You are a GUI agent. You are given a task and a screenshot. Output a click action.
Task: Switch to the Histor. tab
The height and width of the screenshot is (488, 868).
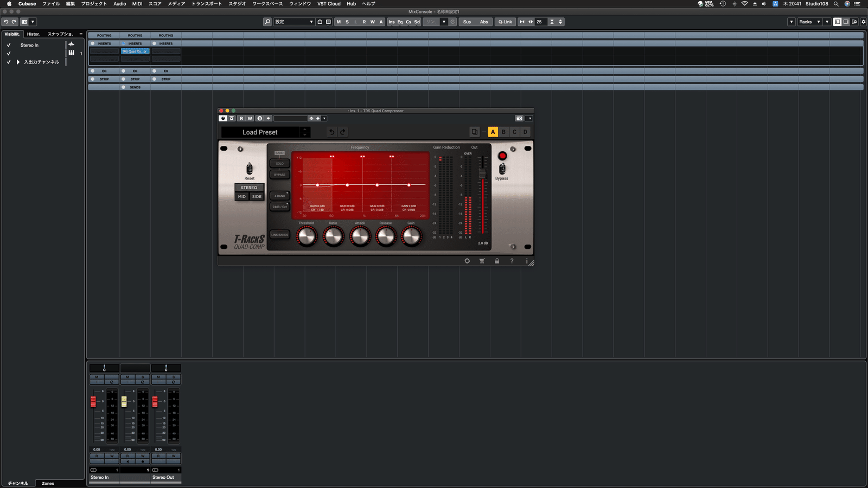pyautogui.click(x=34, y=34)
